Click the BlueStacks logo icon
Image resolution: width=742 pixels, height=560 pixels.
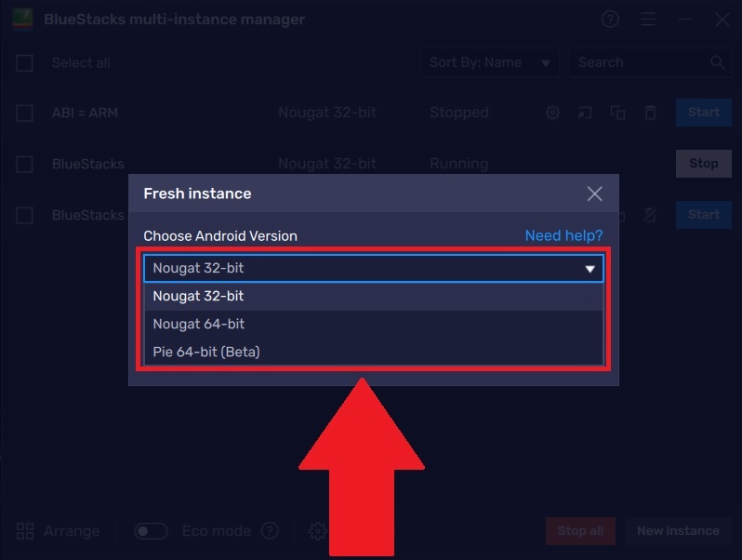[x=22, y=19]
